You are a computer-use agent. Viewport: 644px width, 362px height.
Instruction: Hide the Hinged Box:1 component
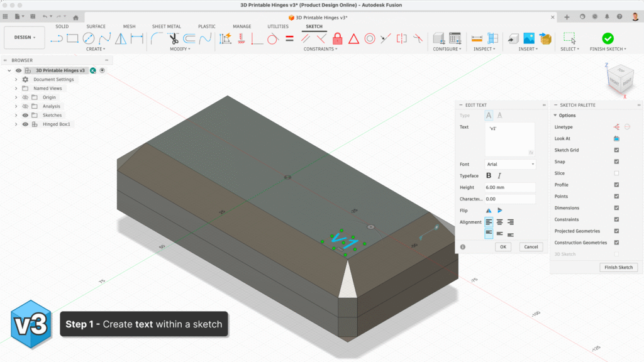point(26,124)
